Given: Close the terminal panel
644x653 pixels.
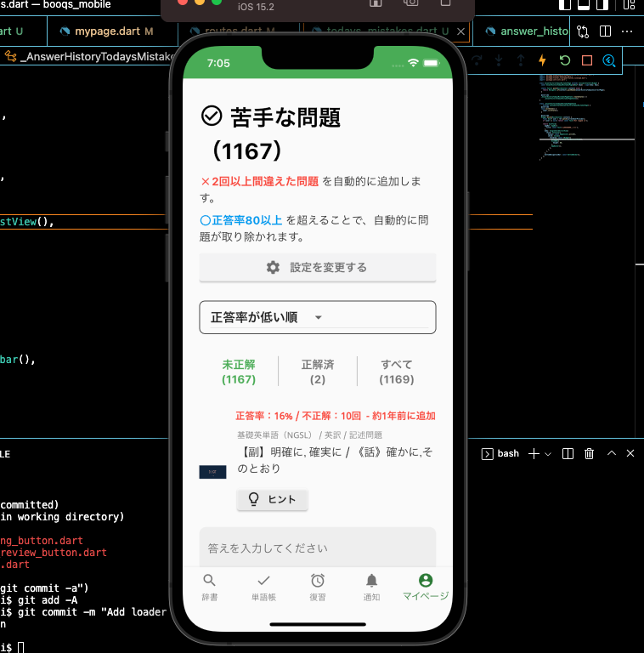Looking at the screenshot, I should [630, 453].
